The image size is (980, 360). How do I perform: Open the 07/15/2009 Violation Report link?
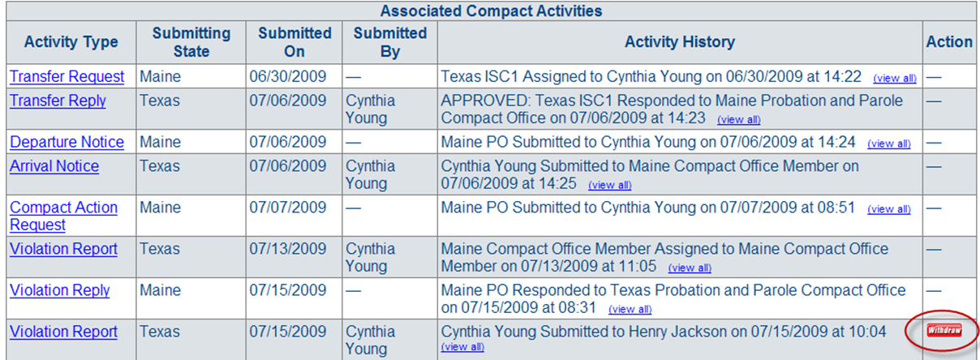[x=63, y=332]
